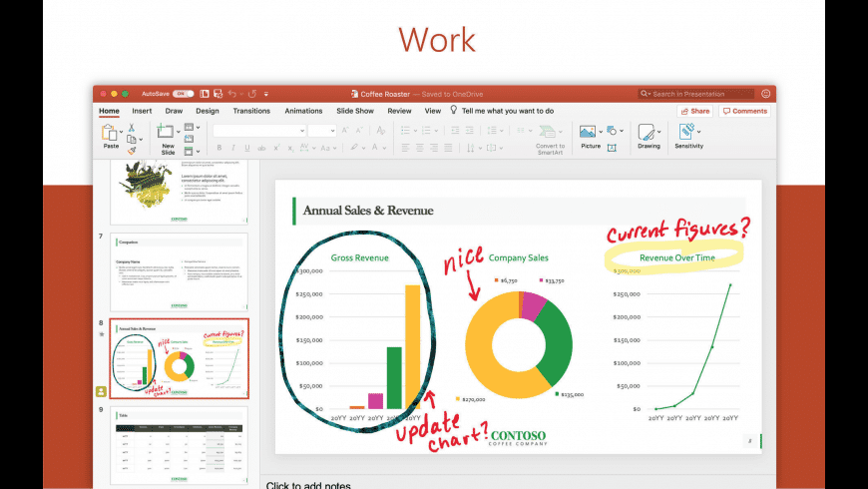Toggle Underline formatting
This screenshot has width=868, height=489.
(246, 148)
